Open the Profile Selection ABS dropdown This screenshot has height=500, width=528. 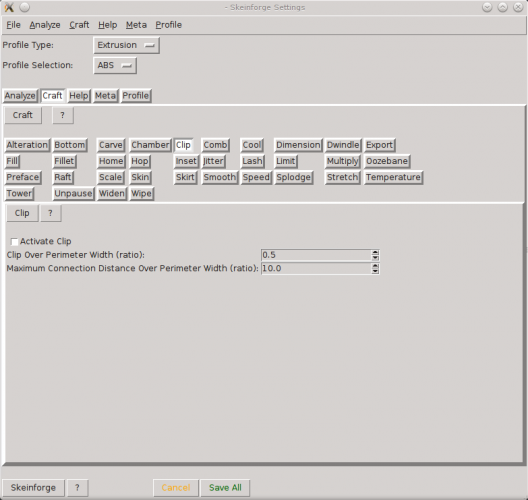pyautogui.click(x=115, y=65)
